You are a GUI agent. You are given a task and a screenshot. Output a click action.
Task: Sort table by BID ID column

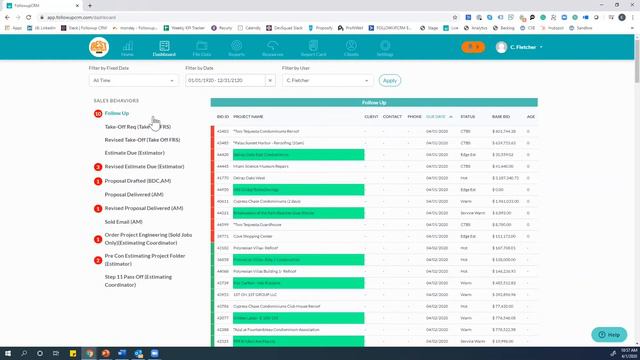(222, 117)
